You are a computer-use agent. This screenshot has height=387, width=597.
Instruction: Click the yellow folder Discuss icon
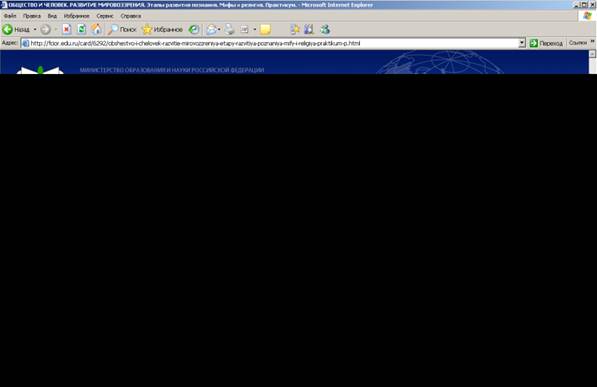(x=265, y=29)
